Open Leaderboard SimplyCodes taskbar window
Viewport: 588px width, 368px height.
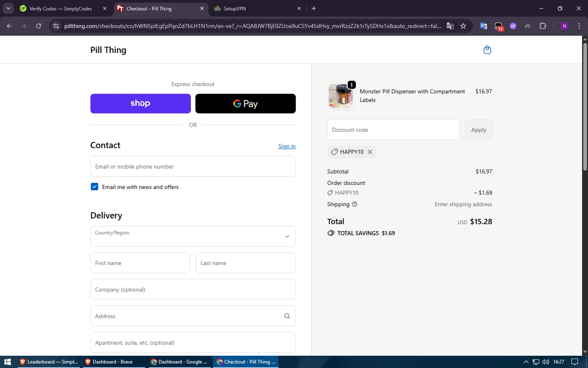[x=49, y=362]
